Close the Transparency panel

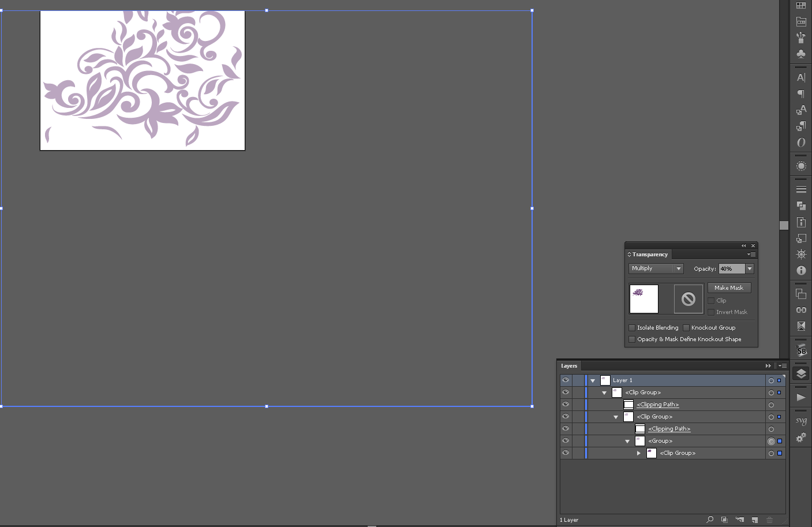[753, 246]
